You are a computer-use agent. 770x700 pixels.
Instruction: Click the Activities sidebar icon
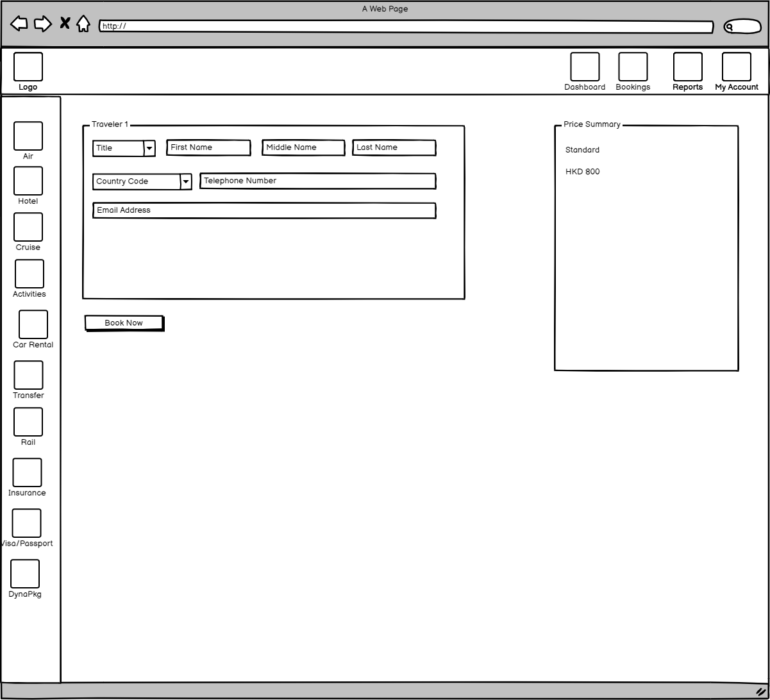point(29,274)
